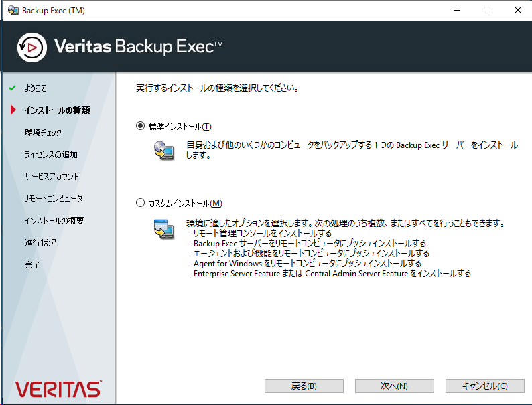Close the Backup Exec installer window
Image resolution: width=532 pixels, height=405 pixels.
(x=517, y=10)
